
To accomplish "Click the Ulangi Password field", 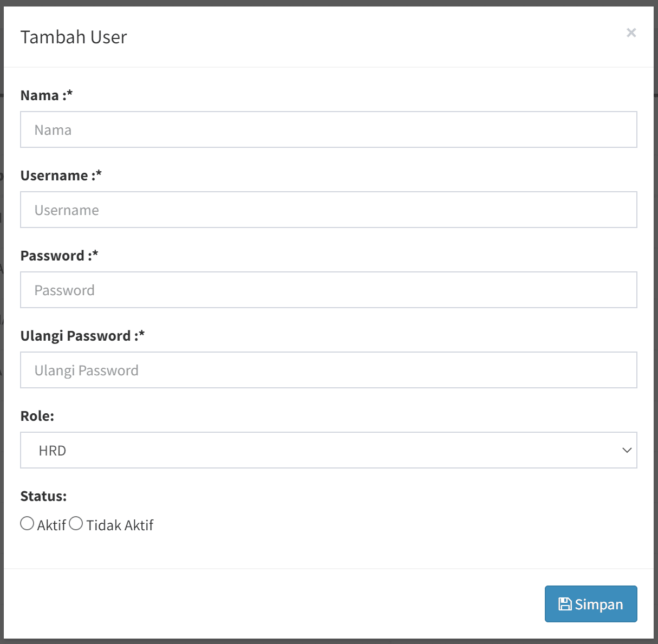I will tap(328, 370).
